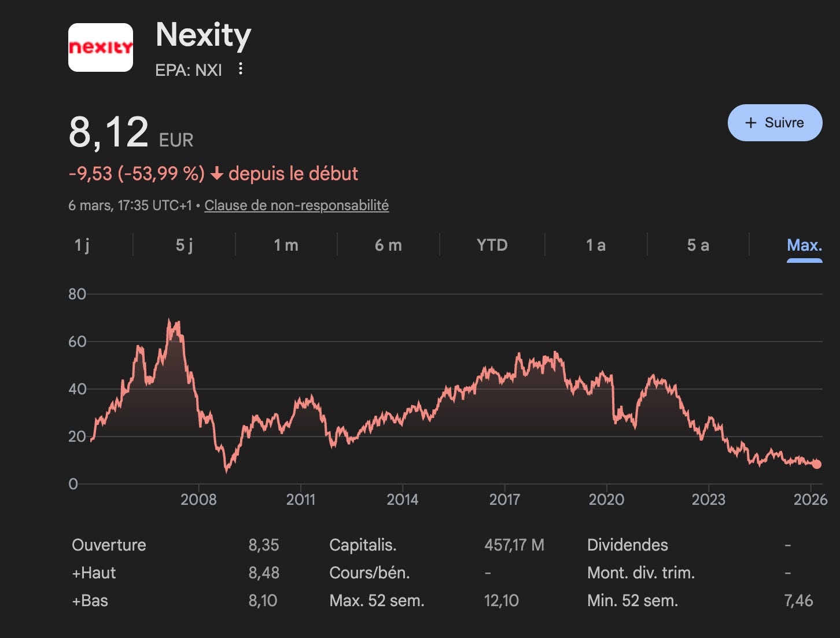Screen dimensions: 840x638
Task: Click the 2011 x-axis label
Action: [301, 500]
